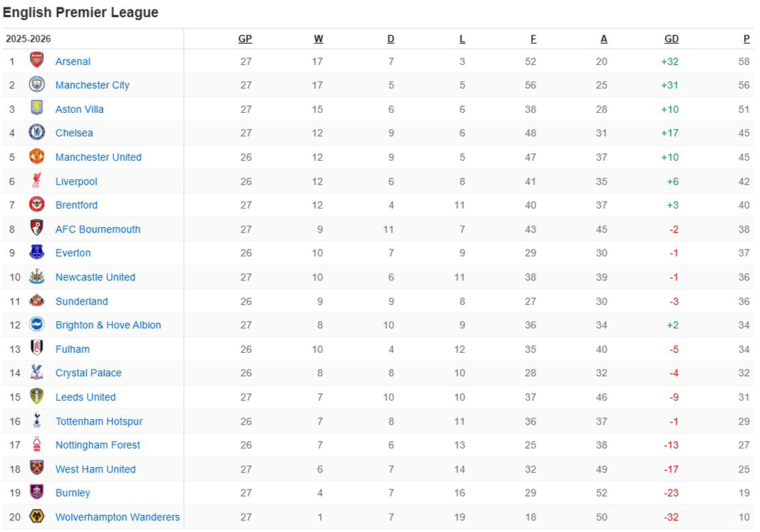Viewport: 760px width, 532px height.
Task: Click the West Ham United crest
Action: pyautogui.click(x=37, y=468)
